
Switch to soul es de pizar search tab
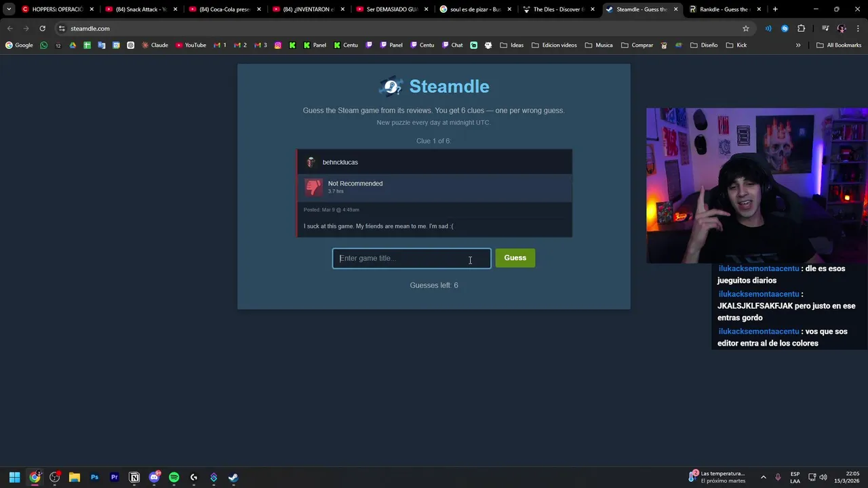point(475,9)
